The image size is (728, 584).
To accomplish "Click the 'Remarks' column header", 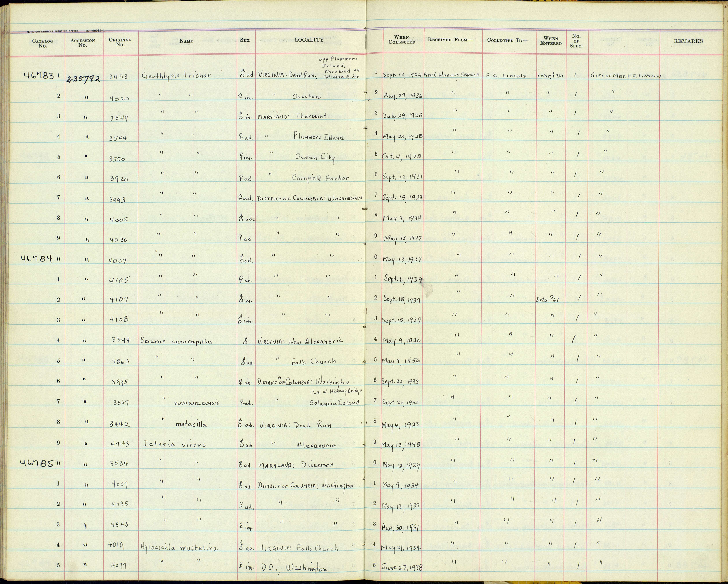I will pyautogui.click(x=688, y=41).
